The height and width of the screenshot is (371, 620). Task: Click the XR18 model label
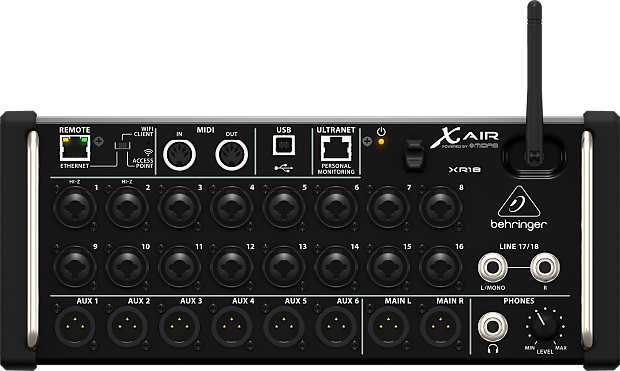pos(465,169)
